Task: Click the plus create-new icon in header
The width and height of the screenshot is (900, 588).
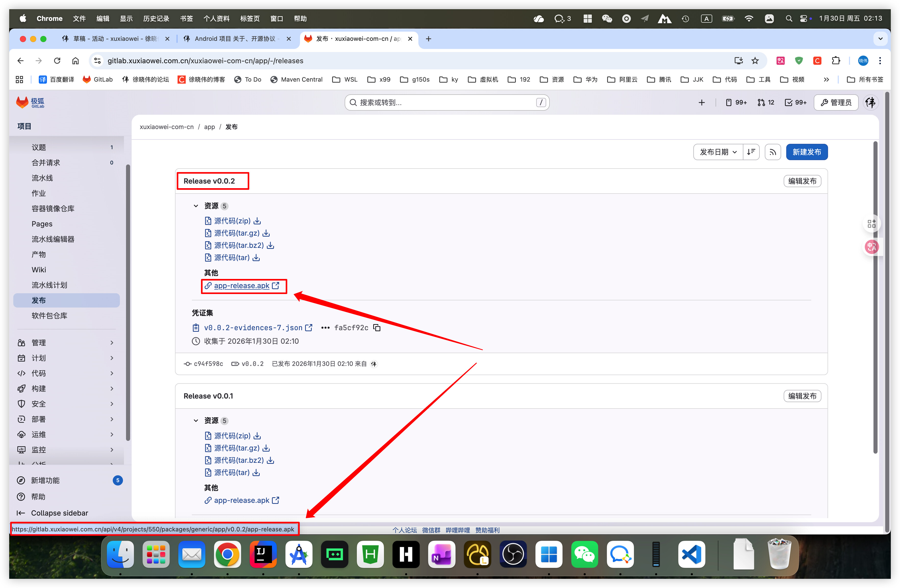Action: 702,103
